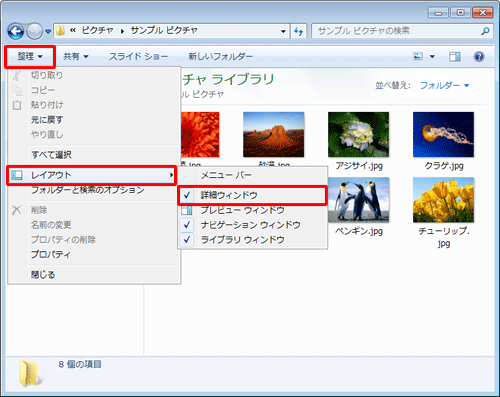Click the ペンギン.jpg file name
Viewport: 500px width, 397px height.
click(359, 231)
